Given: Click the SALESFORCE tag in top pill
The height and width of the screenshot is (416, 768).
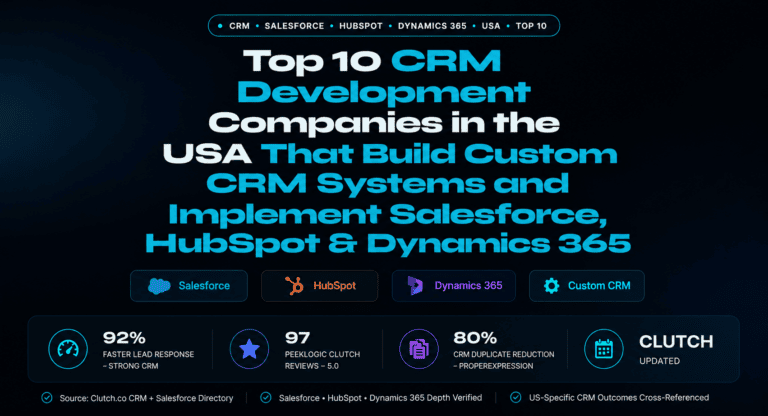Looking at the screenshot, I should (294, 26).
